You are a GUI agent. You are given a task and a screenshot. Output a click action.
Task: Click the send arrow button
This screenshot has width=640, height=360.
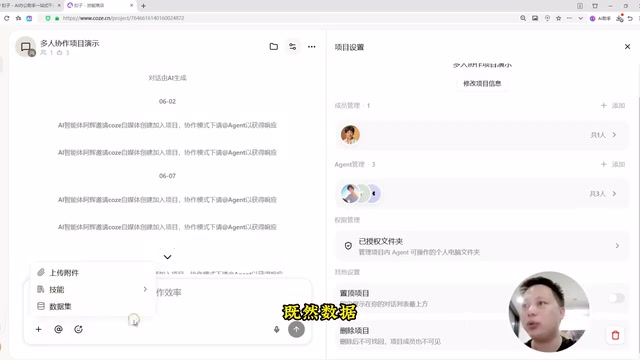pos(296,329)
